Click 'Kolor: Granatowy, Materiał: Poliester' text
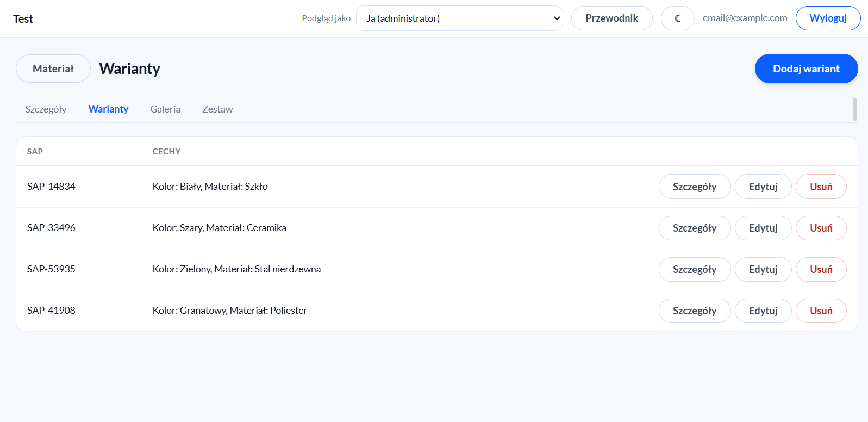Image resolution: width=868 pixels, height=422 pixels. 229,311
